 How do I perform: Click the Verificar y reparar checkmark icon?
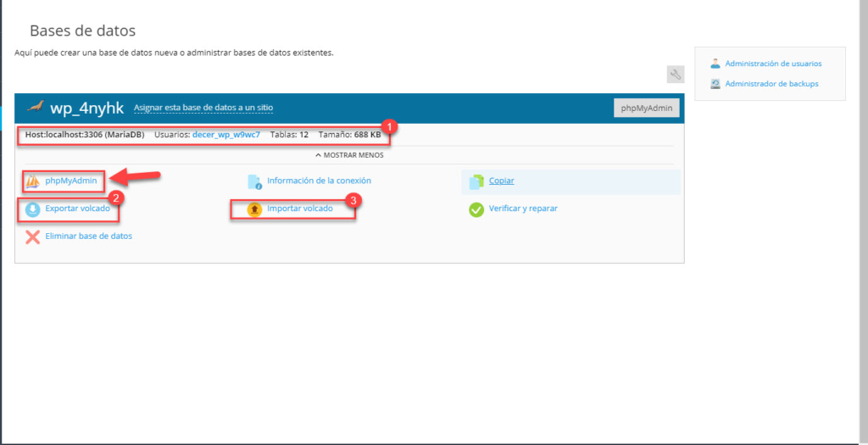pos(476,209)
